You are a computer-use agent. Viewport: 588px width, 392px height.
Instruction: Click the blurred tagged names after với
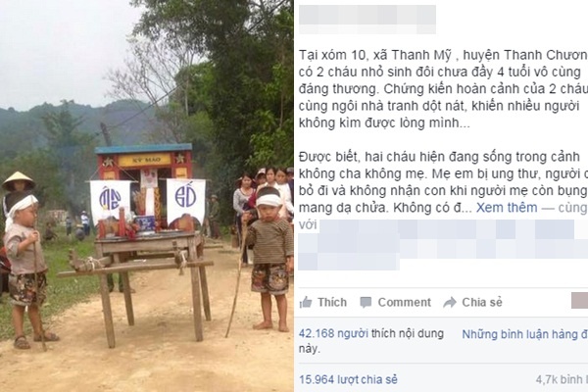(x=443, y=245)
